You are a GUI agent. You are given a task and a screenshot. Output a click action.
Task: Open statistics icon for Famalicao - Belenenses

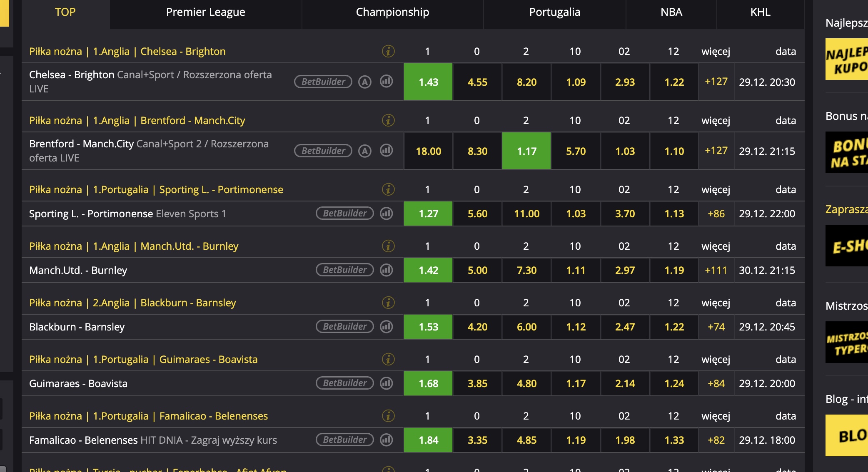click(387, 440)
